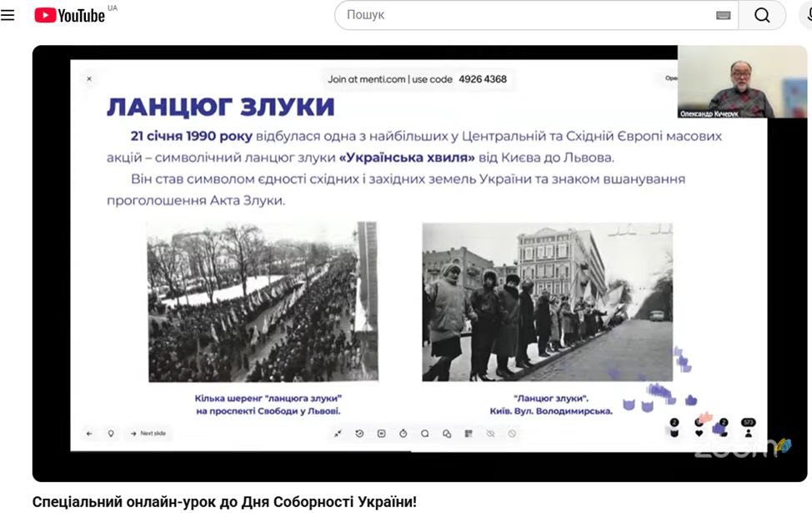Open the single speech bubble comments icon
Image resolution: width=812 pixels, height=513 pixels.
tap(424, 433)
